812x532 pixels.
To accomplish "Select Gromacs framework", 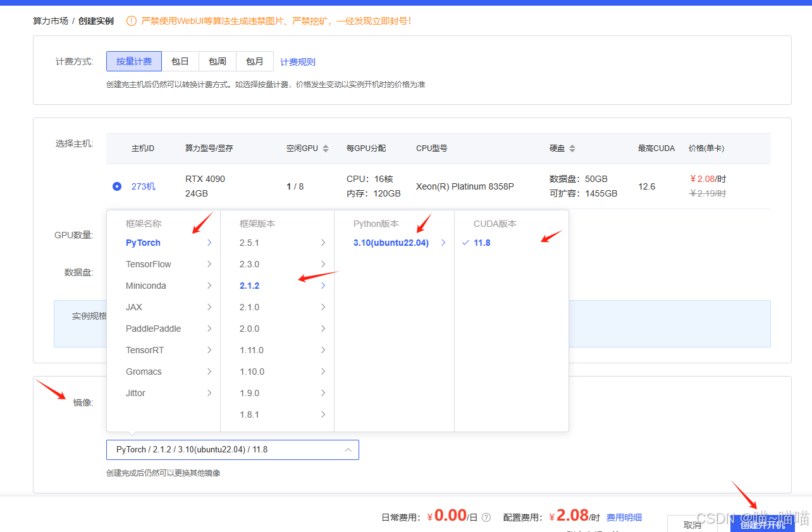I will point(144,372).
